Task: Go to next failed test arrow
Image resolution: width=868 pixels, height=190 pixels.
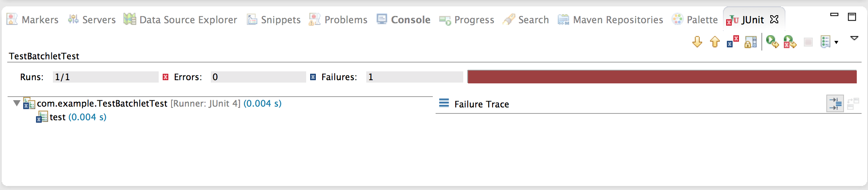Action: pyautogui.click(x=697, y=42)
